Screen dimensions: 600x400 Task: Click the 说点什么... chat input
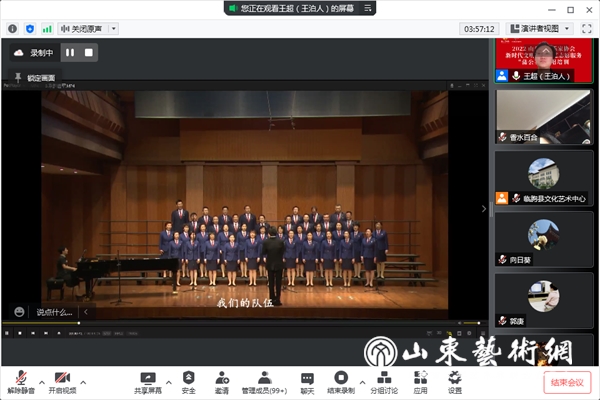coord(54,312)
